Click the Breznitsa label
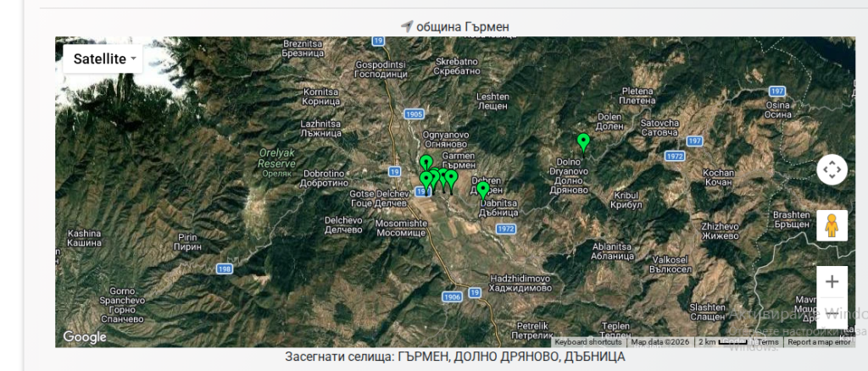 click(303, 48)
